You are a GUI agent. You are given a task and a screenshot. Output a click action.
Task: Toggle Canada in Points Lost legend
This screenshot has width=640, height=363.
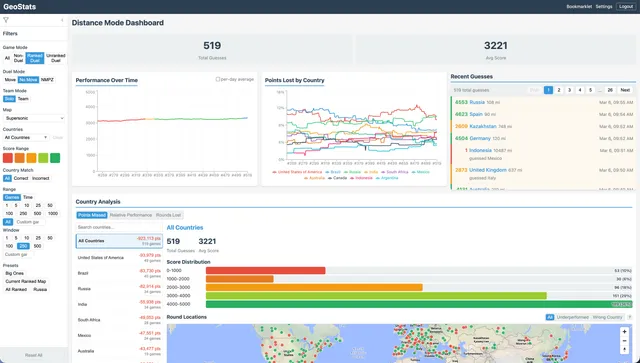coord(337,178)
